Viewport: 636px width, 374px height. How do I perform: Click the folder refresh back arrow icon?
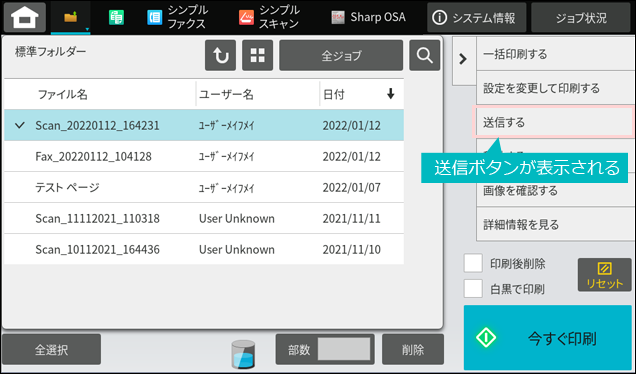[220, 56]
